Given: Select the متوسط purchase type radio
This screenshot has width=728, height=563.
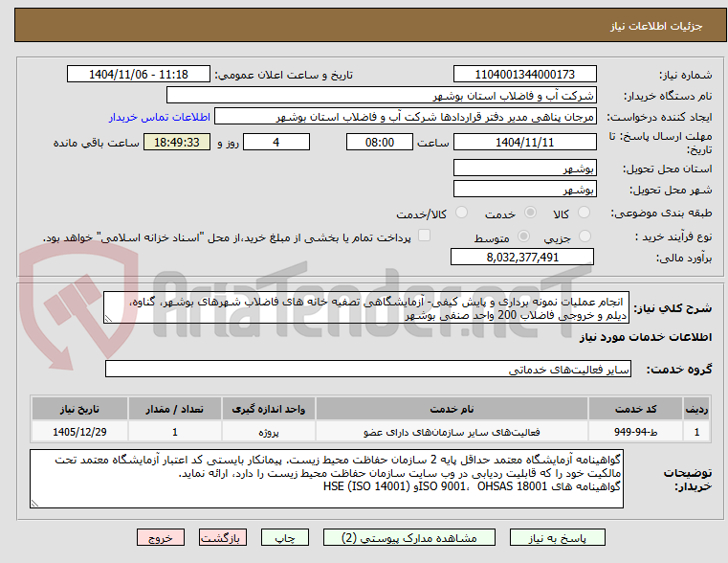Looking at the screenshot, I should point(523,236).
